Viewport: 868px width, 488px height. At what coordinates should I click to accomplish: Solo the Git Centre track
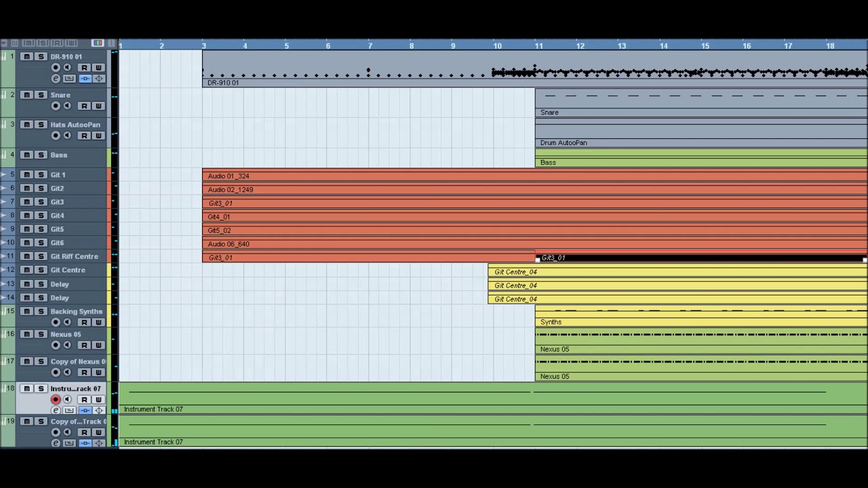point(41,270)
